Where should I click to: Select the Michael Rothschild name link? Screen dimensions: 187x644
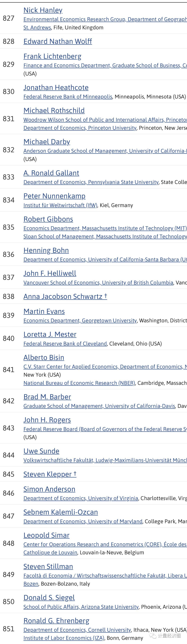54,111
